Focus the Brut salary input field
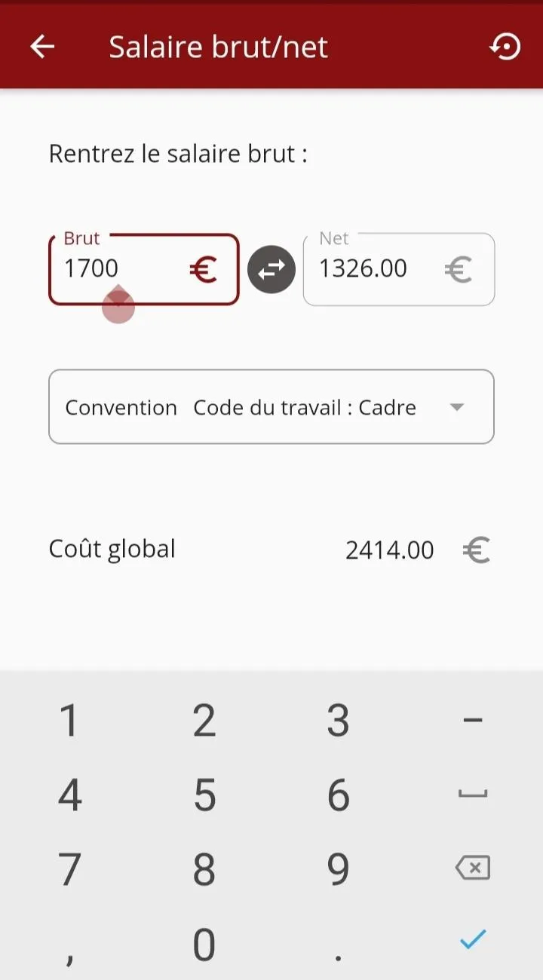Image resolution: width=543 pixels, height=980 pixels. coord(121,269)
